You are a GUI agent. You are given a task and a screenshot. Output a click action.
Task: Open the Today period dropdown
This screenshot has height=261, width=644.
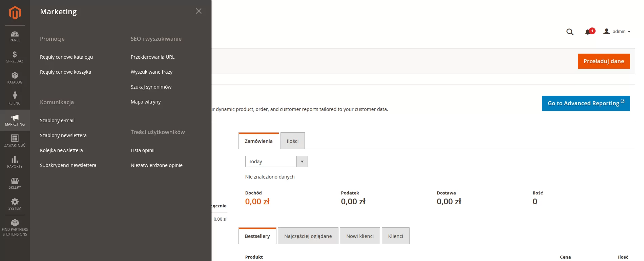[276, 162]
